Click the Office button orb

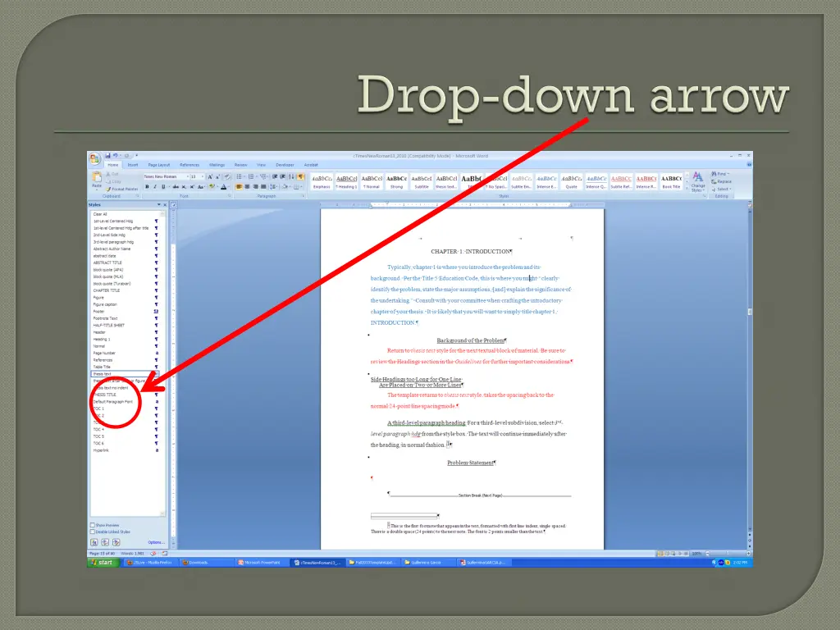[x=94, y=158]
